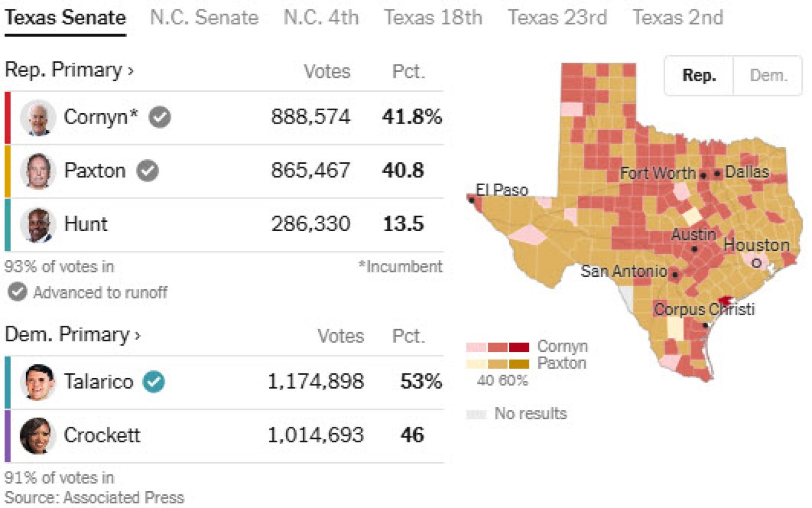This screenshot has width=812, height=508.
Task: Click Crockett's candidate photo
Action: point(38,436)
